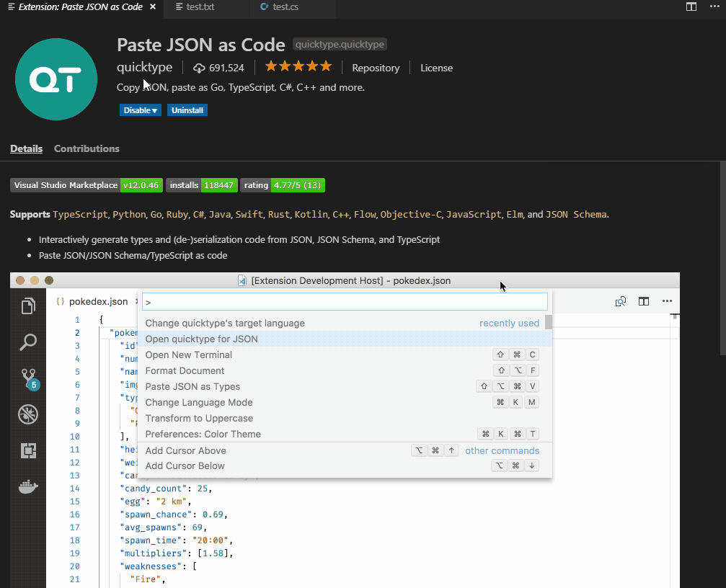
Task: Open the More Actions ellipsis in tab bar
Action: [714, 7]
